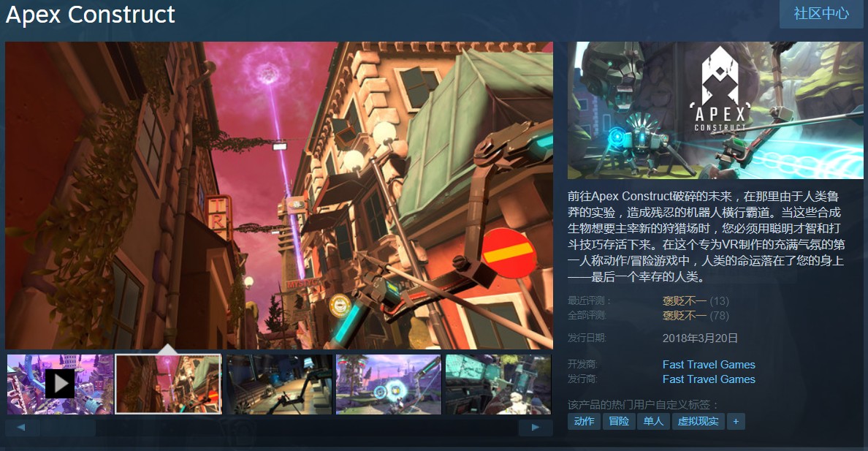Click the Fast Travel Games developer link
Viewport: 868px width, 451px height.
(x=709, y=364)
